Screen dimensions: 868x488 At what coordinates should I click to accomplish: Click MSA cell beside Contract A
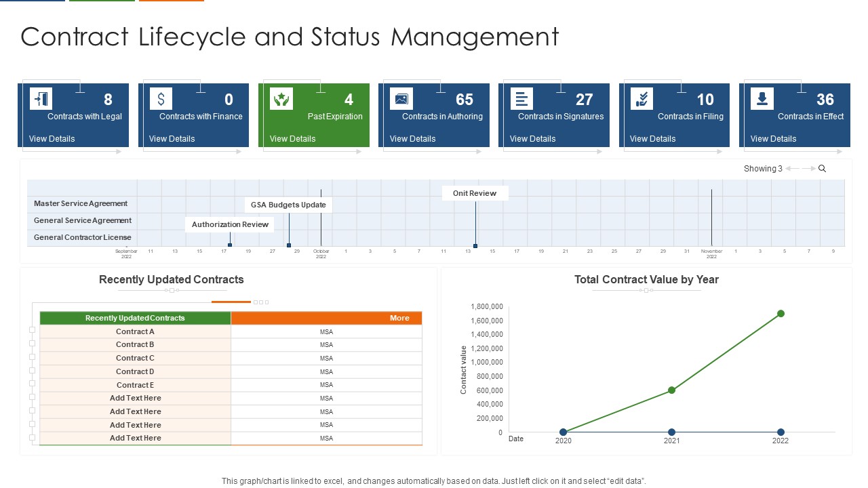327,331
